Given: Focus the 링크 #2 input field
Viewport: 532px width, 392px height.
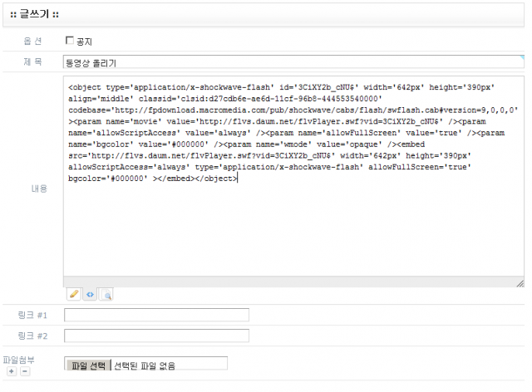Looking at the screenshot, I should (x=156, y=336).
